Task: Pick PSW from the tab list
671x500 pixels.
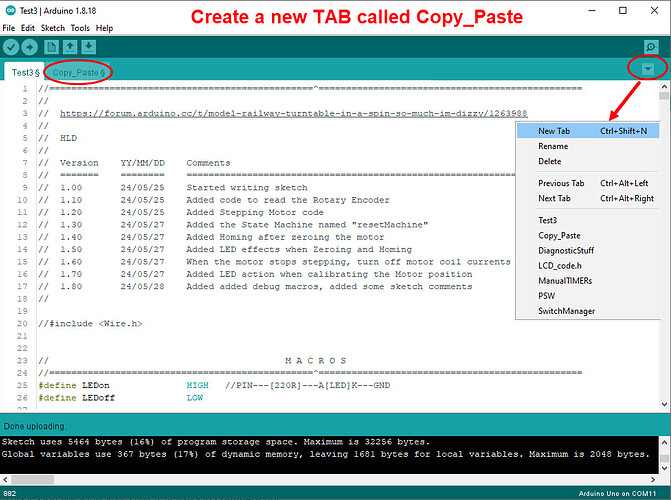Action: coord(588,296)
